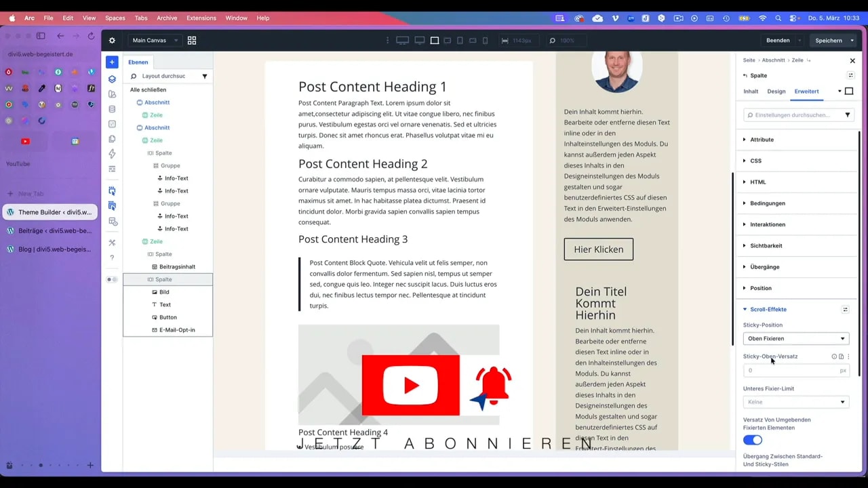Select the Bild layer in the Ebenen panel

click(164, 291)
